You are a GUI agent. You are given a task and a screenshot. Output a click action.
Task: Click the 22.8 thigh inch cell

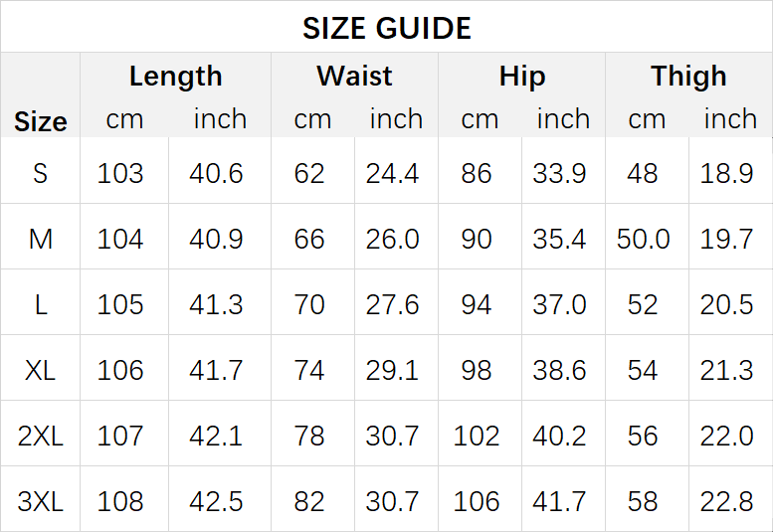coord(726,501)
